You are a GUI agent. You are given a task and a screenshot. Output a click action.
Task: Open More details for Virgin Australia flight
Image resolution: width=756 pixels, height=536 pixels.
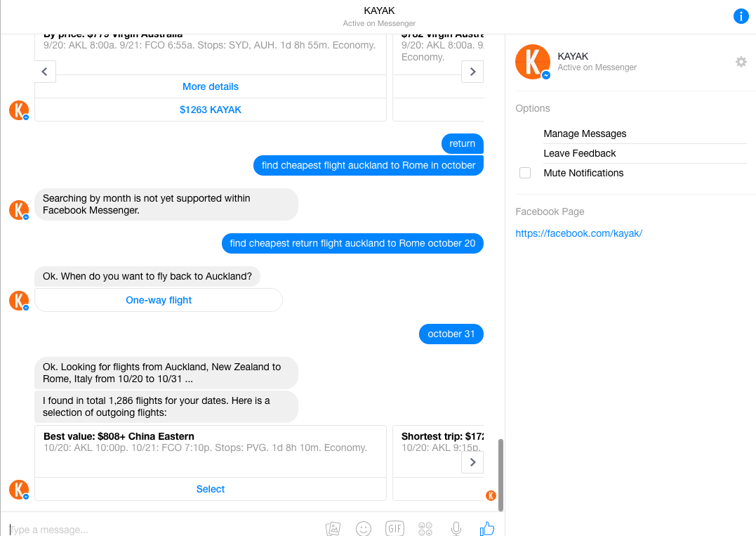point(210,86)
